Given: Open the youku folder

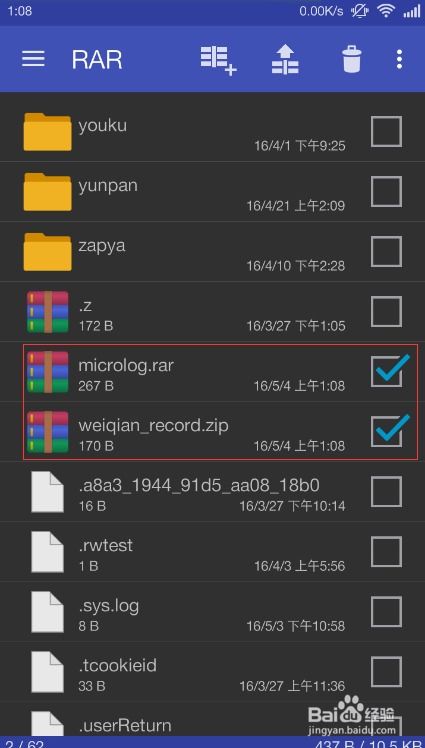Looking at the screenshot, I should [x=212, y=132].
